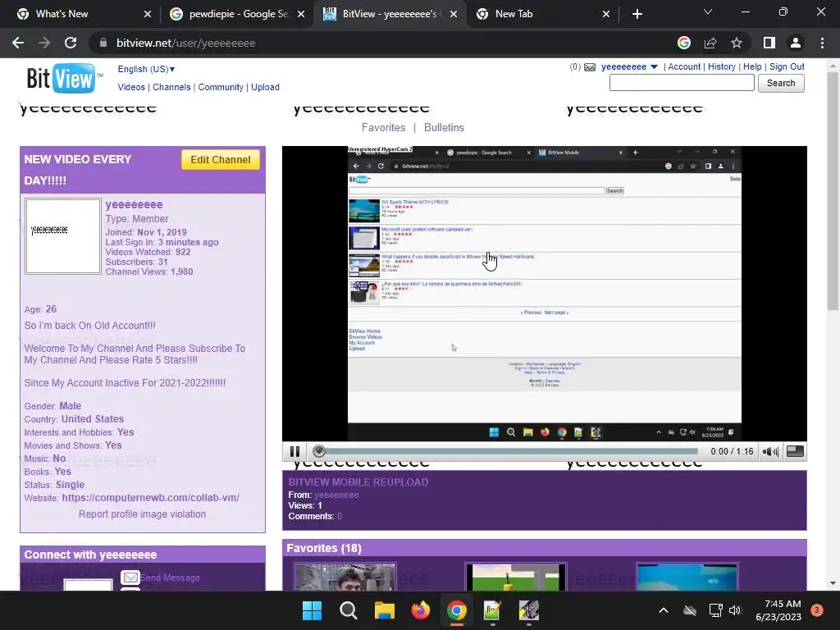Open Chrome three-dot menu
This screenshot has width=840, height=630.
coord(822,43)
